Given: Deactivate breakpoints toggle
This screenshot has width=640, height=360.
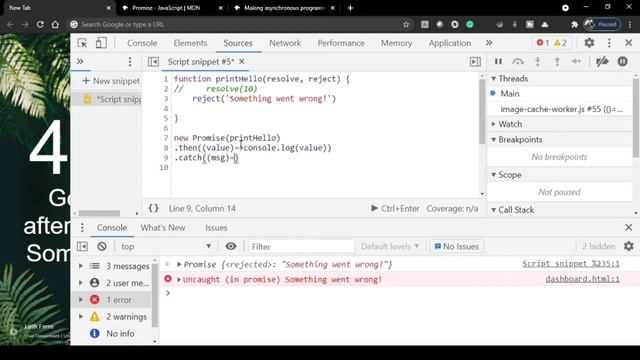Looking at the screenshot, I should [602, 62].
